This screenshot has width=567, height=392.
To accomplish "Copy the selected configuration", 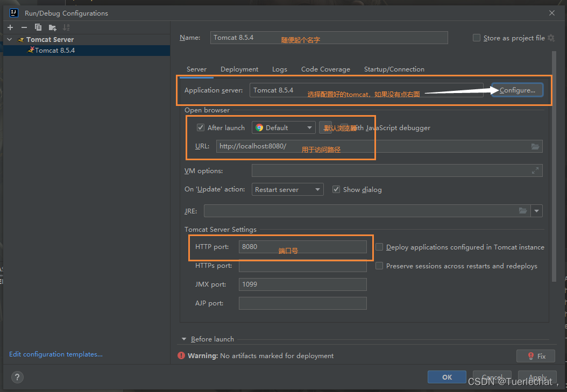I will [38, 27].
